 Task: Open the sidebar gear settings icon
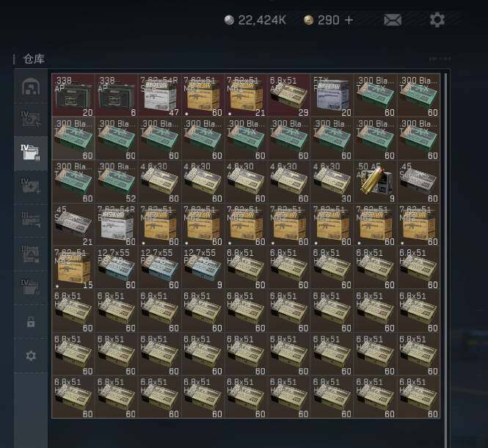click(x=31, y=356)
